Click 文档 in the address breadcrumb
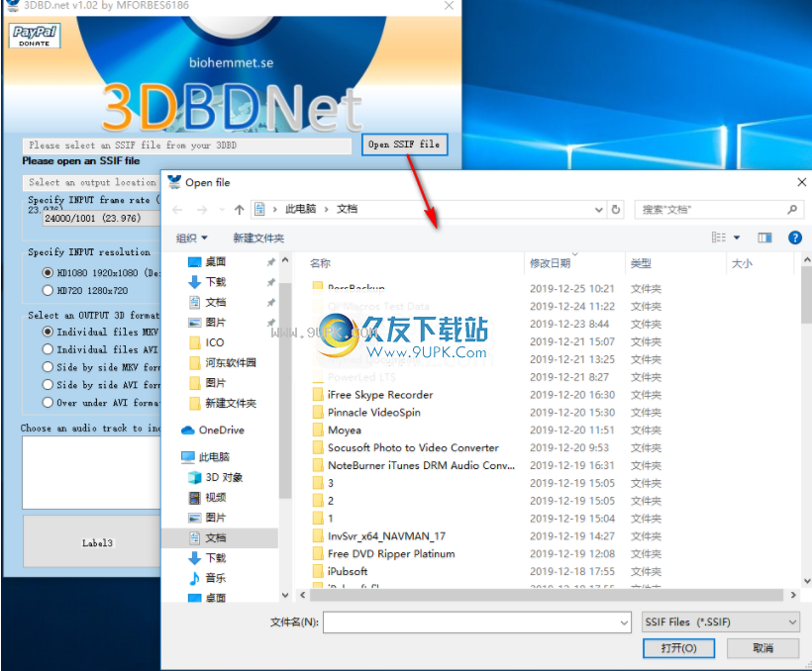The width and height of the screenshot is (812, 671). pyautogui.click(x=347, y=209)
